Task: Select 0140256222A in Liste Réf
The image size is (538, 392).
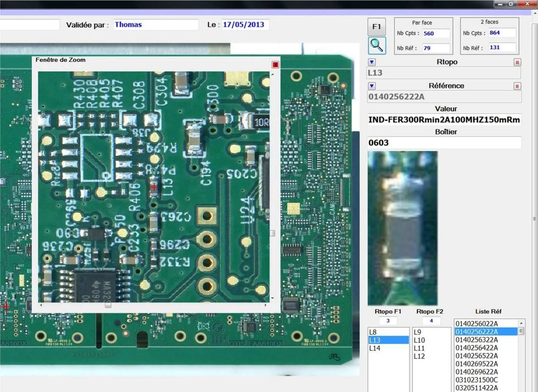Action: tap(486, 332)
